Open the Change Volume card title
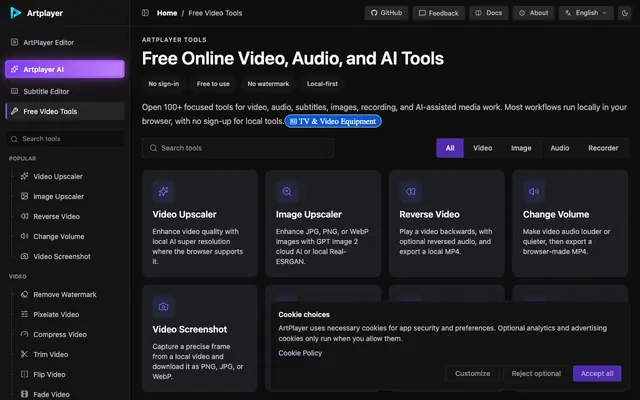 pyautogui.click(x=556, y=214)
